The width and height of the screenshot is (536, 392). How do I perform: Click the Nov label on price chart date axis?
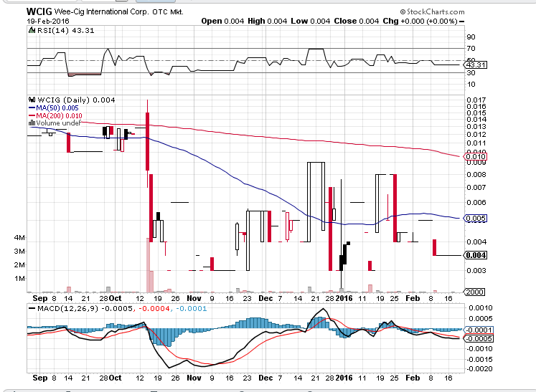pyautogui.click(x=194, y=298)
